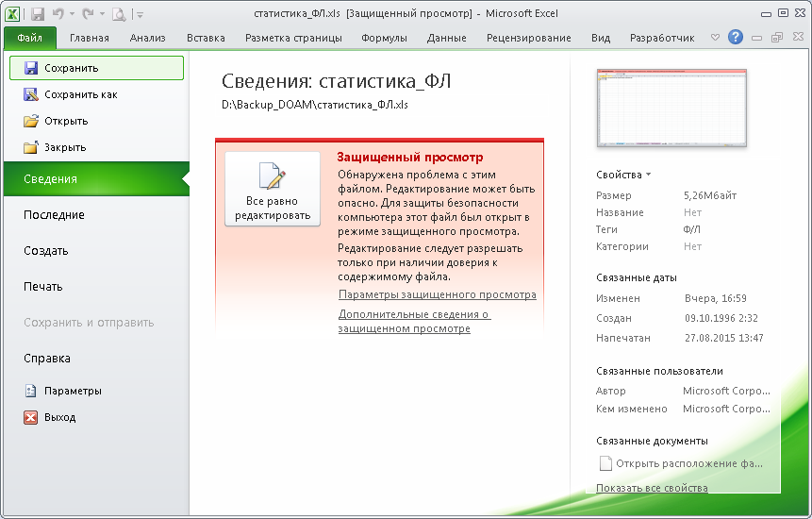Switch to the Главная ribbon tab
The width and height of the screenshot is (812, 519).
click(90, 38)
